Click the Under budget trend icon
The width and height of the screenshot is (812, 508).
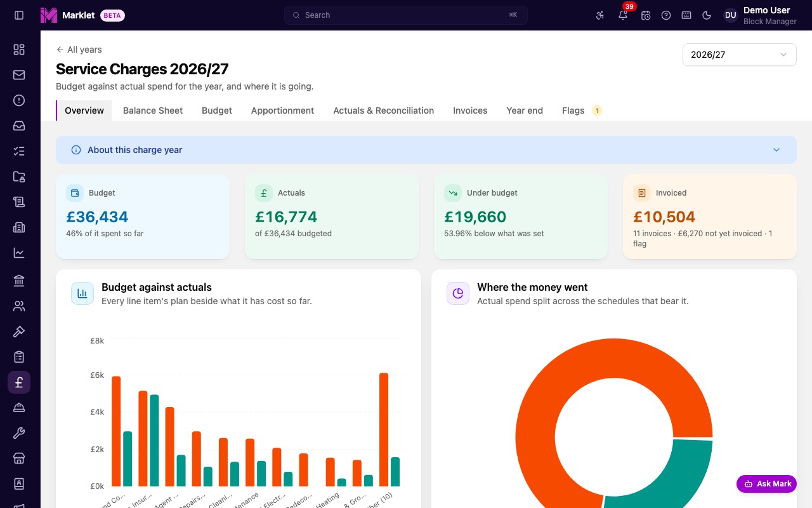click(453, 193)
